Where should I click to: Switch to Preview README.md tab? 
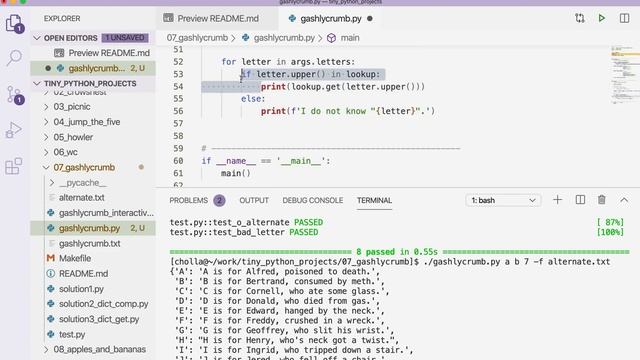pyautogui.click(x=218, y=18)
